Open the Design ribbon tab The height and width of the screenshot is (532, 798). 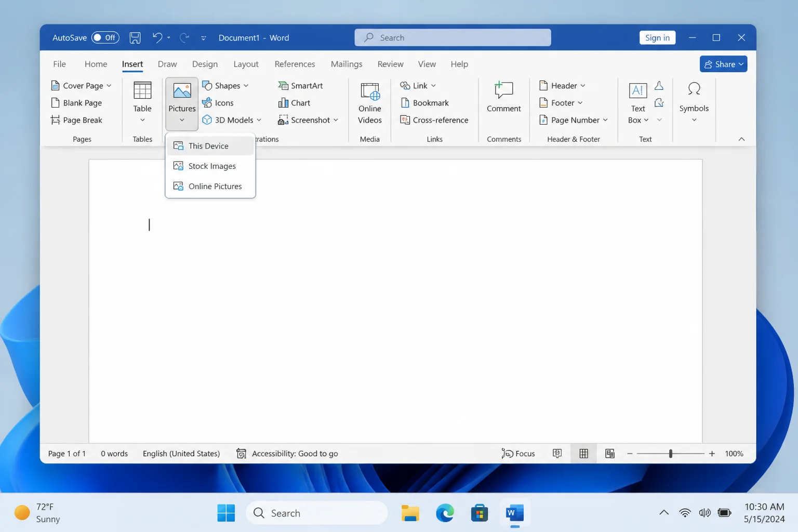click(205, 64)
